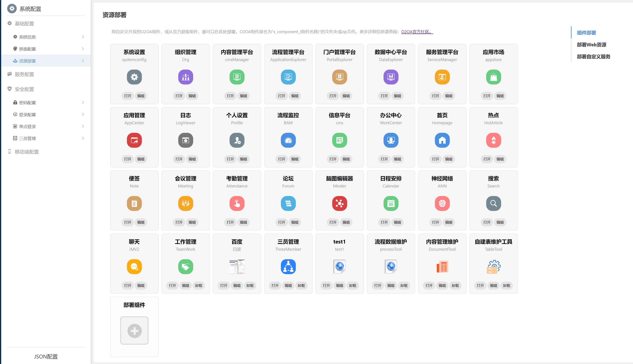The height and width of the screenshot is (364, 633).
Task: Expand the 单点登录 chevron
Action: point(83,126)
